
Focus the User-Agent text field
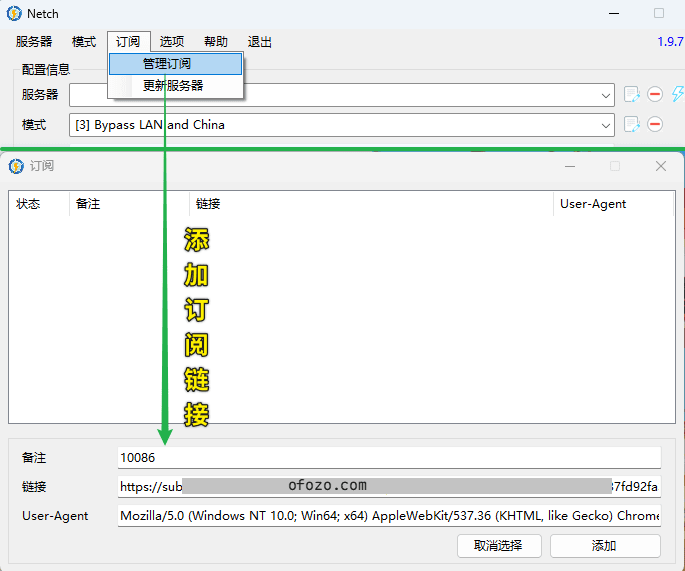click(388, 516)
